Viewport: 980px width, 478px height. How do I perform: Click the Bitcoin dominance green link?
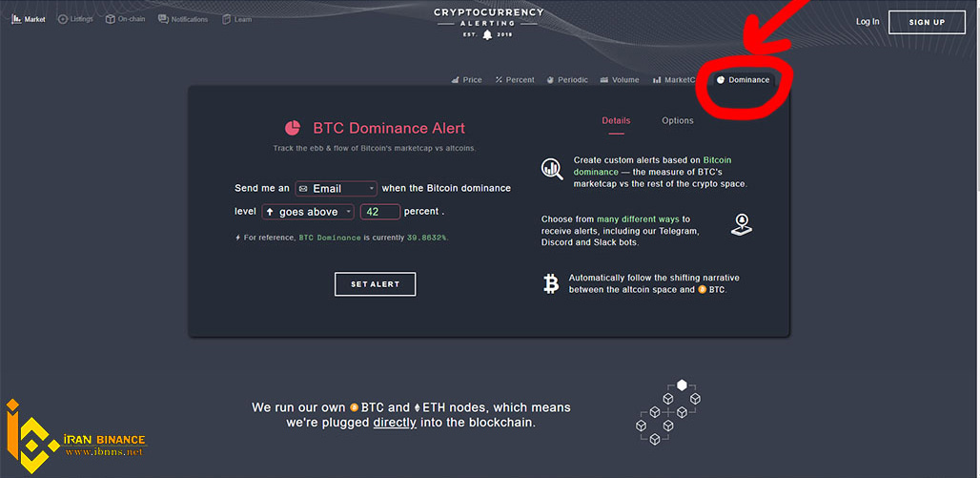tap(652, 166)
